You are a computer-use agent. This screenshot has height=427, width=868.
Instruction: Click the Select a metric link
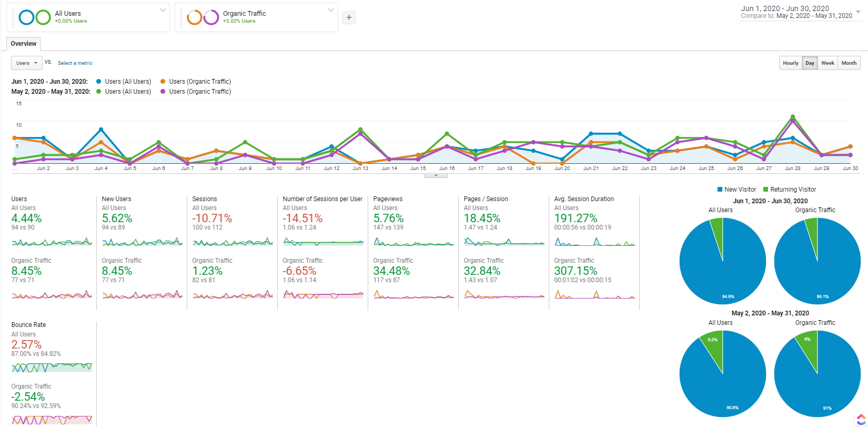(x=75, y=63)
